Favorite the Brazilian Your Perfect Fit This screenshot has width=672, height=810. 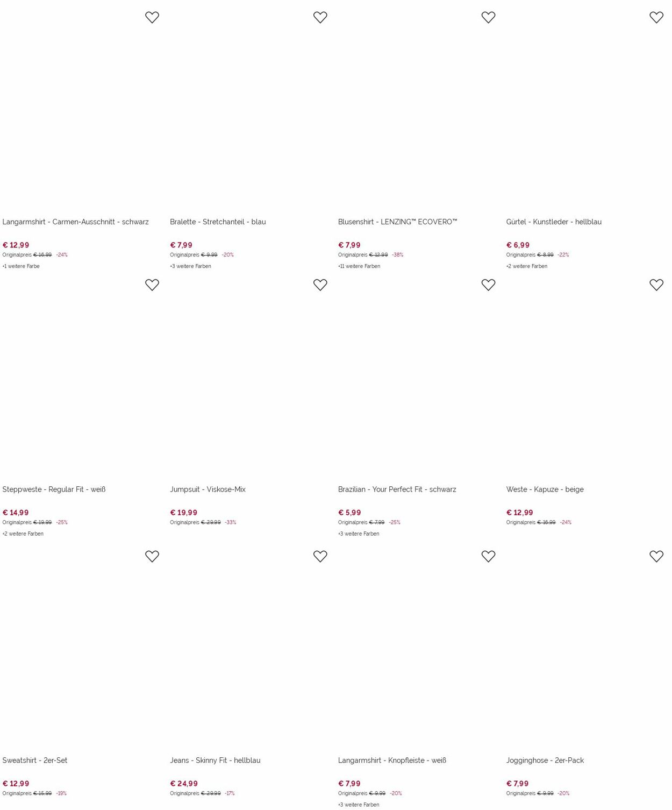click(x=488, y=285)
